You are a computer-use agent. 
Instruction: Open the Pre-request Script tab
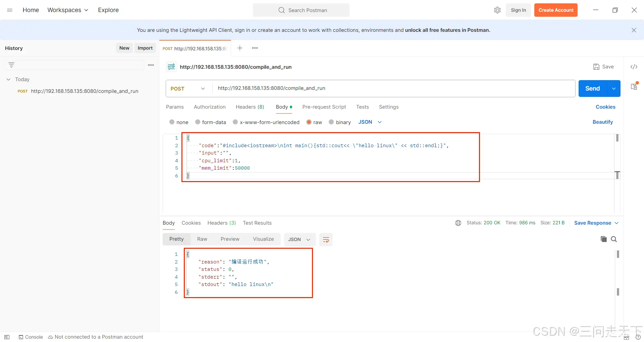tap(324, 107)
